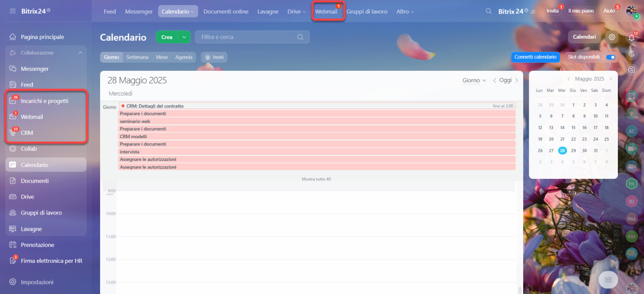Click the Impostazioni gear icon
644x294 pixels.
(13, 282)
